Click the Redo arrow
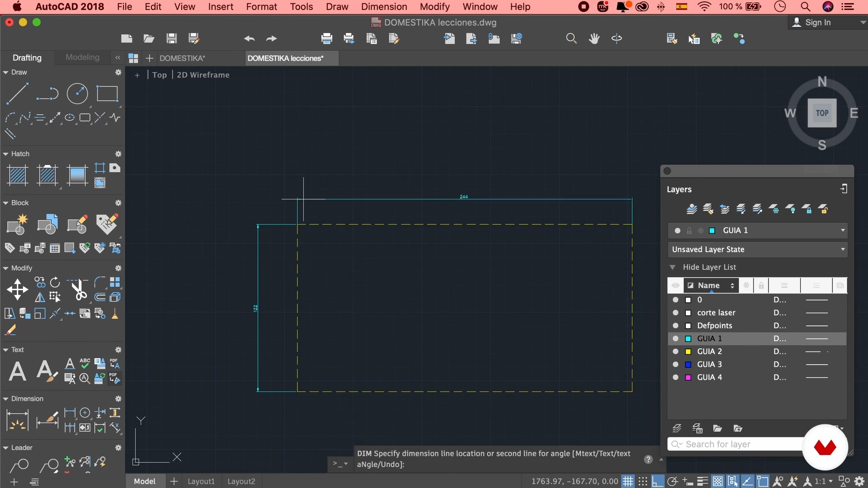 click(x=271, y=39)
